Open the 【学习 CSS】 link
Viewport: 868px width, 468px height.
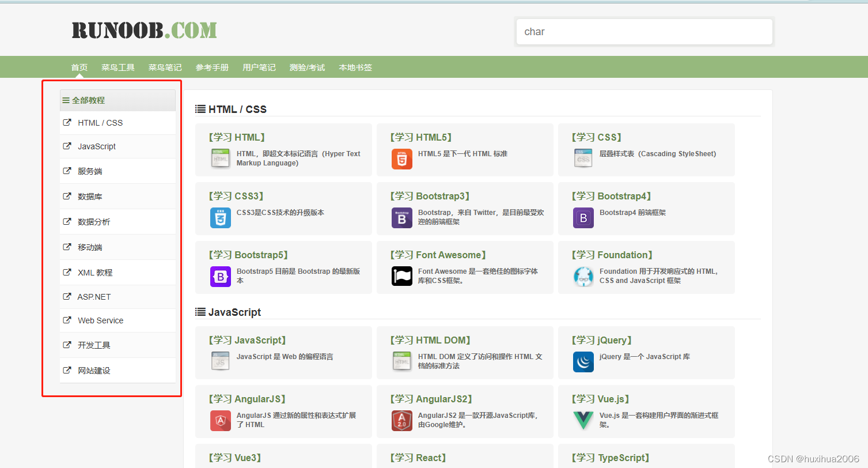[x=597, y=137]
